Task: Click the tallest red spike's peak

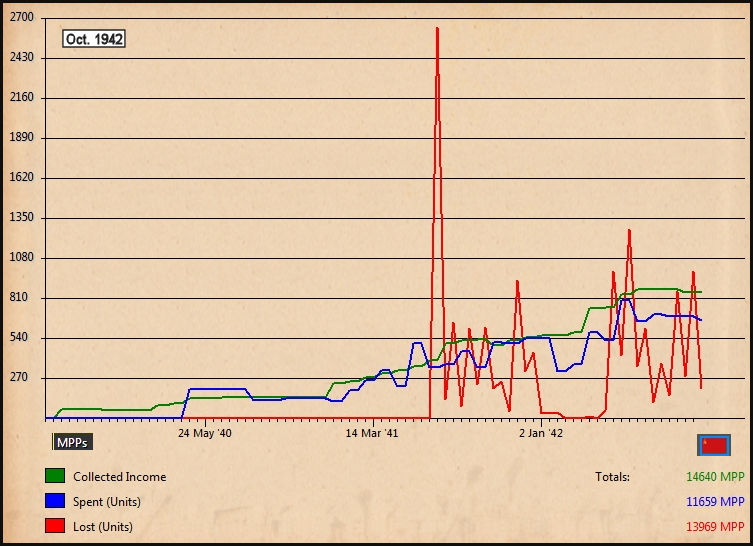Action: point(437,29)
